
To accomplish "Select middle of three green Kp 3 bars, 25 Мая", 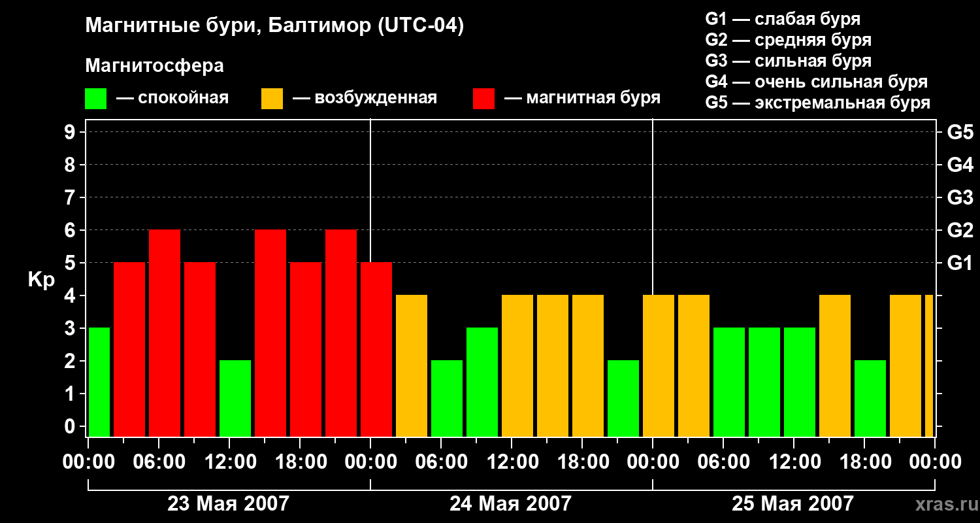I will click(764, 382).
